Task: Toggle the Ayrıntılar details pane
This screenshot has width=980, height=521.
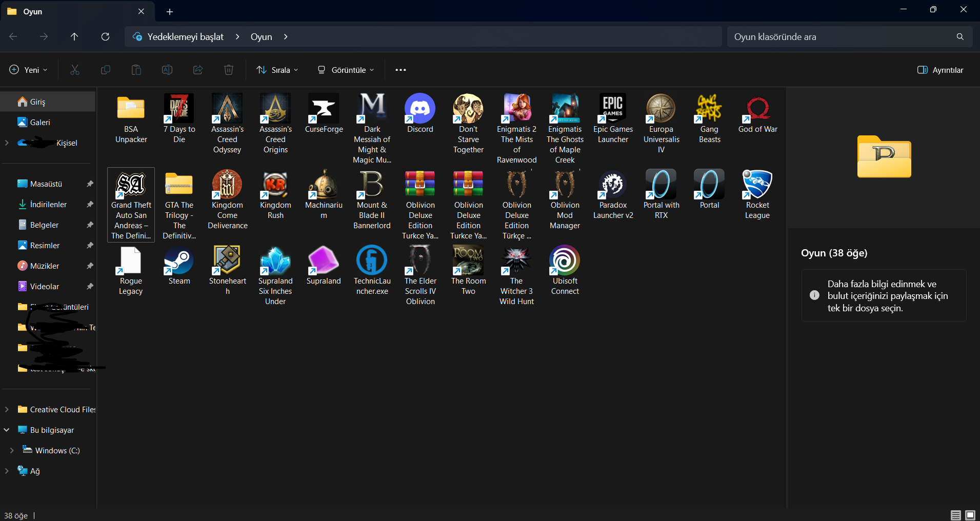Action: (x=940, y=70)
